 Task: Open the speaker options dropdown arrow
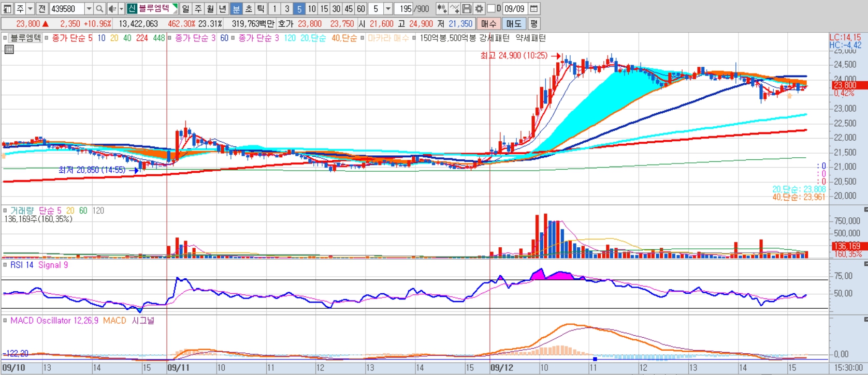(x=121, y=9)
